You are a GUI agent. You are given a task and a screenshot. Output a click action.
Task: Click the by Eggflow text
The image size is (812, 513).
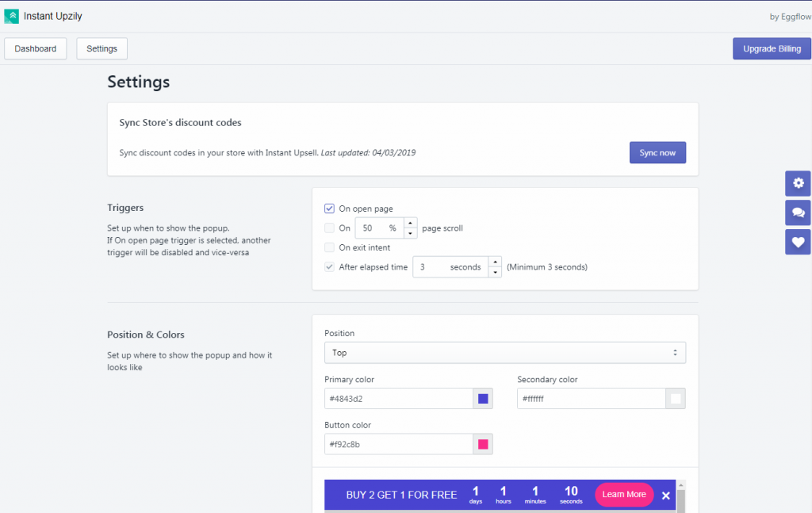tap(791, 17)
